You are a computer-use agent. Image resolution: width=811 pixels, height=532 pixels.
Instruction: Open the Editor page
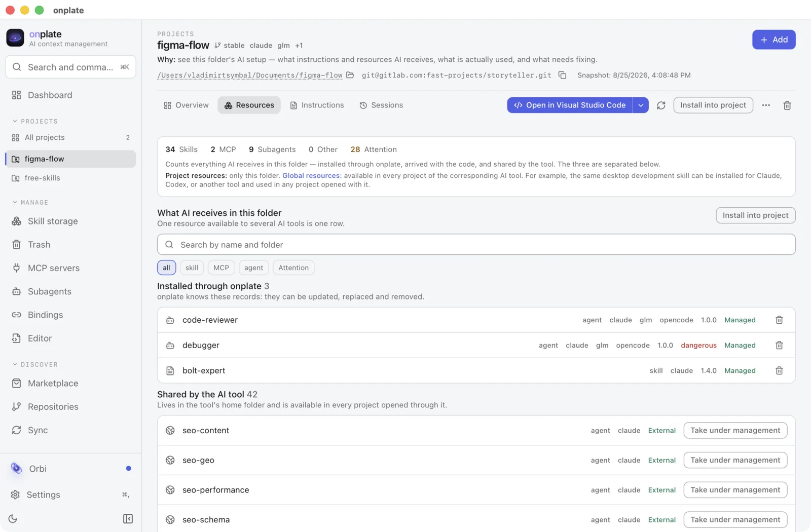click(70, 338)
